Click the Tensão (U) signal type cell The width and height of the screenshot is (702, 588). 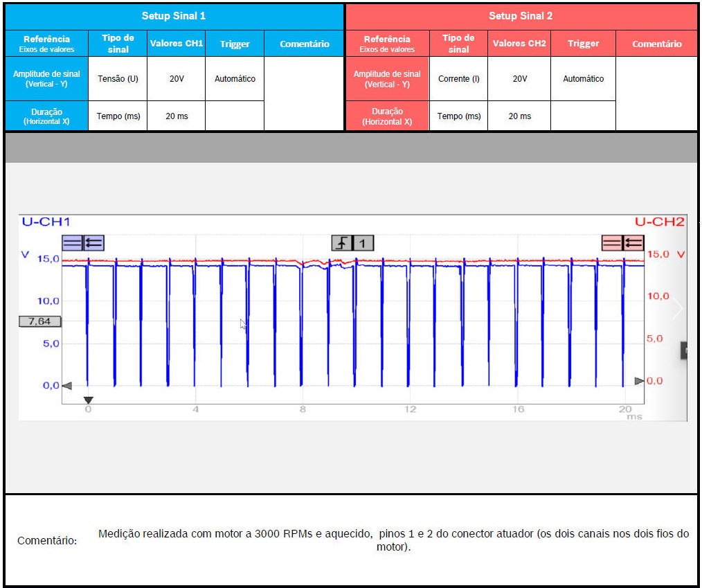coord(118,79)
